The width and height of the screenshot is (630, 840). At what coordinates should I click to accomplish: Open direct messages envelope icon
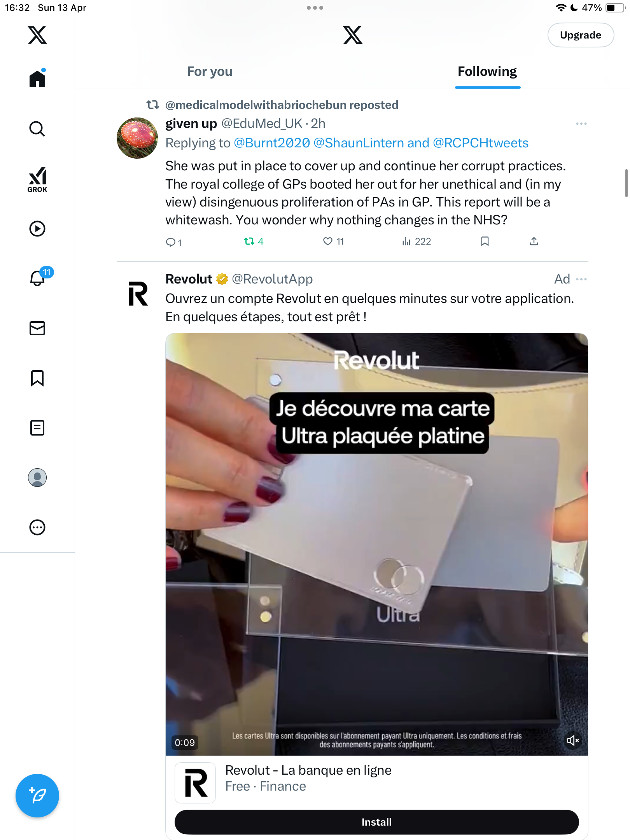click(37, 328)
